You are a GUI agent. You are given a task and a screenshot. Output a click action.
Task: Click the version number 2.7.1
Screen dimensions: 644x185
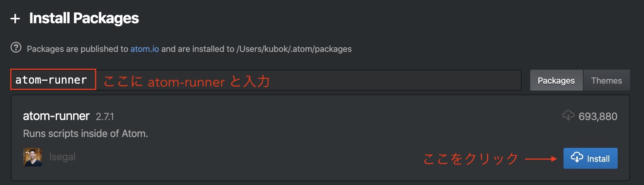[x=105, y=116]
